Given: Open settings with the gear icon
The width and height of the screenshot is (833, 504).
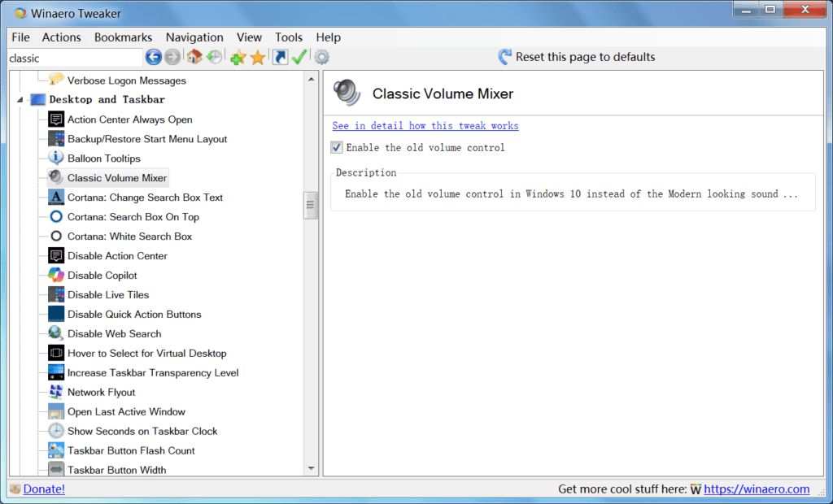Looking at the screenshot, I should coord(321,57).
